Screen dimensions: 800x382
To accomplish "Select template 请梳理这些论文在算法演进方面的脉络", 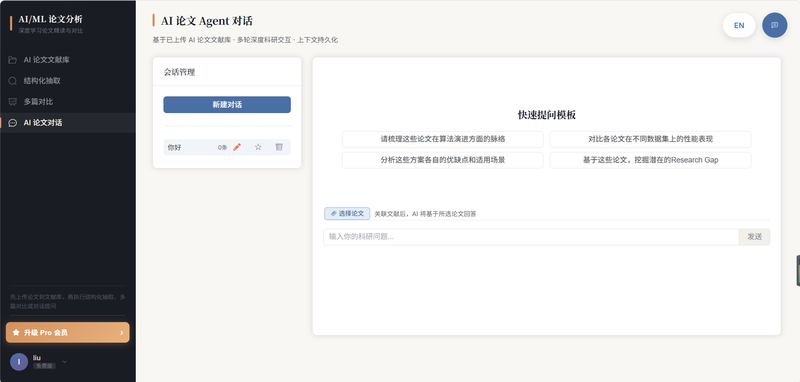I will [443, 139].
